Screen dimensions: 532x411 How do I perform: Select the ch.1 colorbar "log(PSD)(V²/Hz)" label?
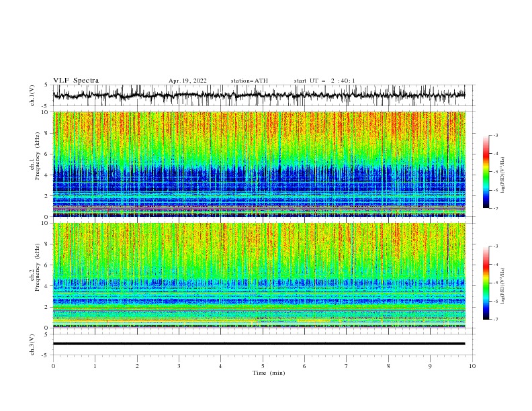click(x=502, y=175)
